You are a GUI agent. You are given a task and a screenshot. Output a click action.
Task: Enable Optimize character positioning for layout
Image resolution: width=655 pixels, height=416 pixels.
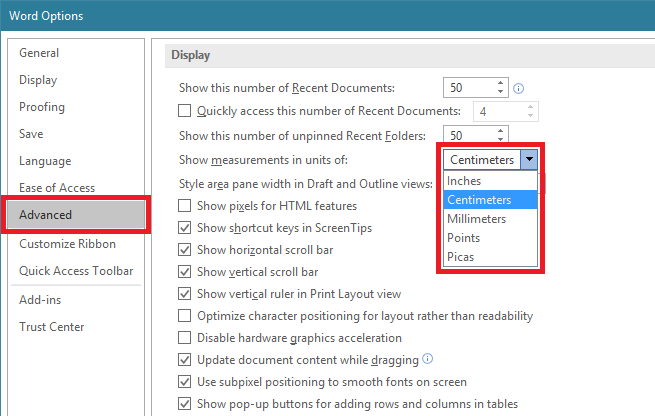[x=185, y=316]
